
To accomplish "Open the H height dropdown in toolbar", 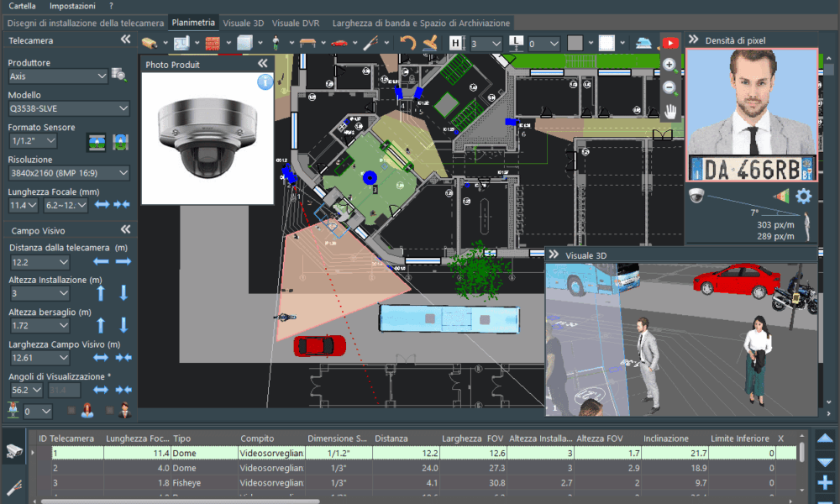I will 486,44.
